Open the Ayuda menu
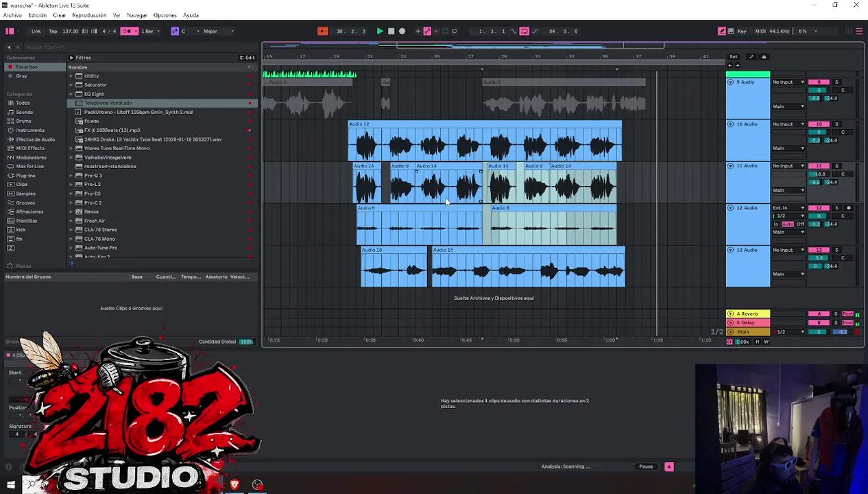This screenshot has width=868, height=494. coord(191,15)
